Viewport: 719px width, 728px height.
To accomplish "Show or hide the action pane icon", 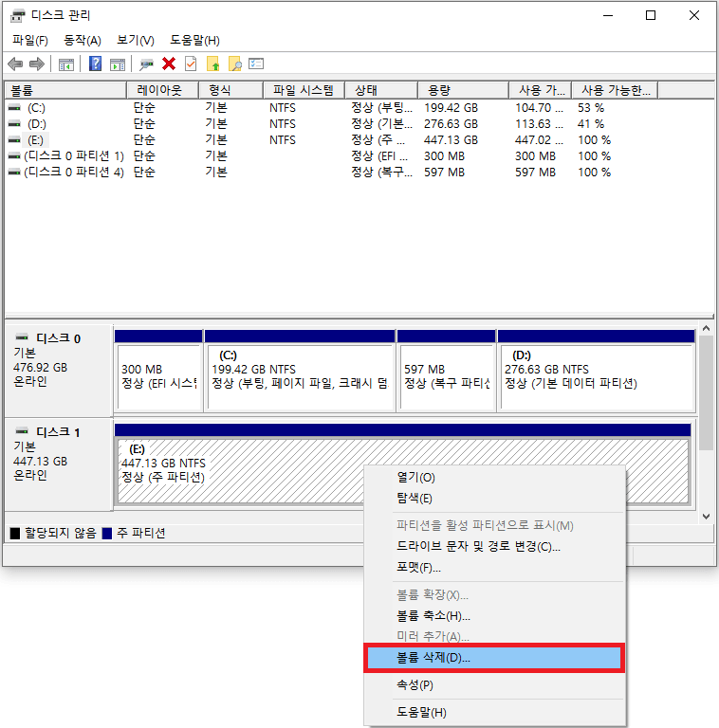I will (x=118, y=64).
